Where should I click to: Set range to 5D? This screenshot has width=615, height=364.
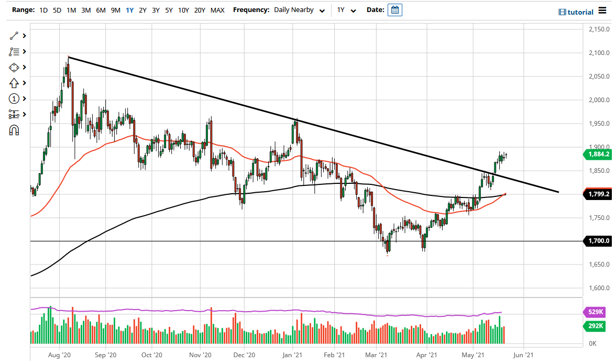tap(57, 10)
